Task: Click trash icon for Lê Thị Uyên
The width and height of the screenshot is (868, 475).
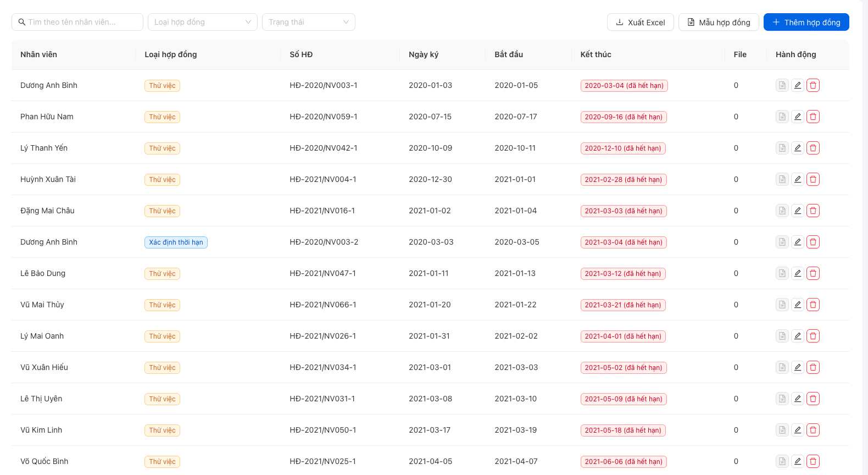Action: pos(813,399)
